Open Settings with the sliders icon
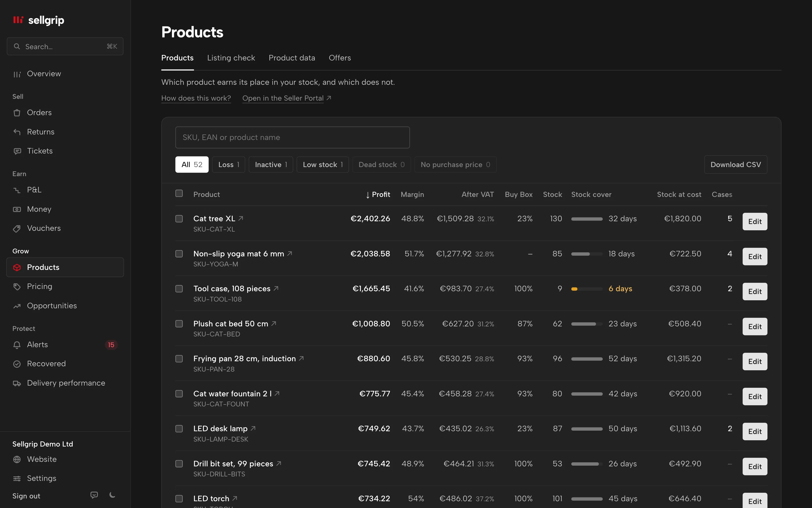This screenshot has width=812, height=508. click(x=17, y=478)
